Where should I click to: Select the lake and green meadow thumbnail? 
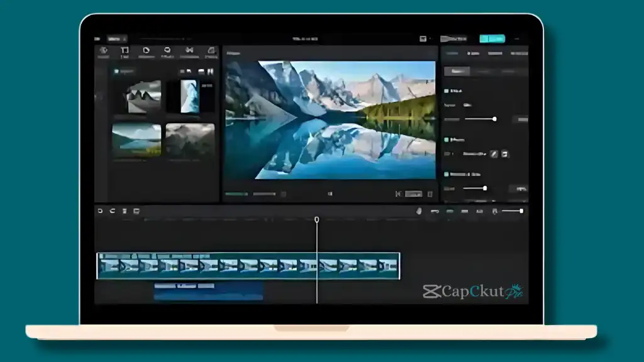(136, 140)
